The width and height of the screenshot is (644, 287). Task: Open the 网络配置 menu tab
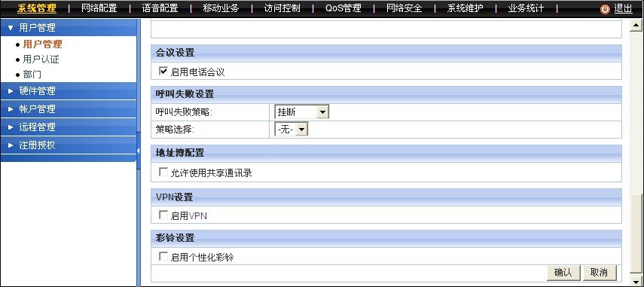(99, 8)
